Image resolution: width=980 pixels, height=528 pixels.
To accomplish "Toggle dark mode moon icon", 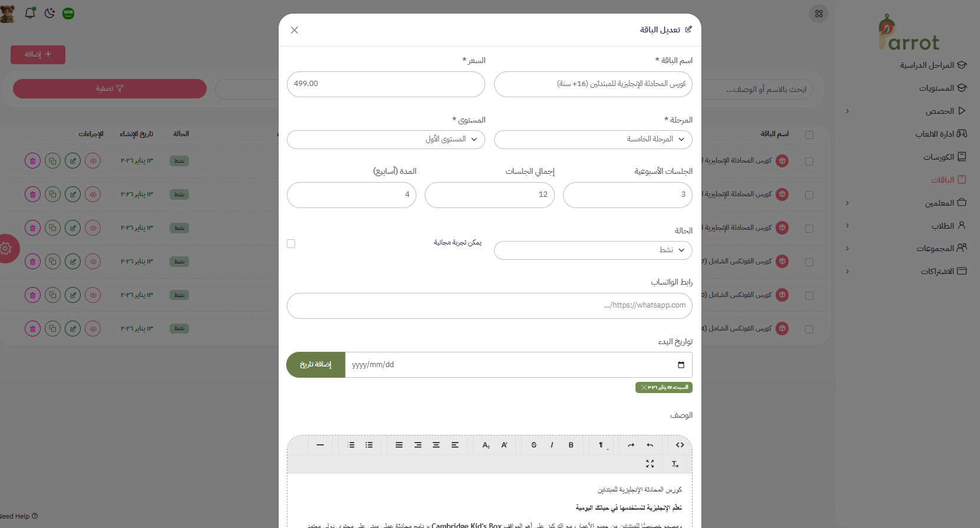I will (x=49, y=13).
